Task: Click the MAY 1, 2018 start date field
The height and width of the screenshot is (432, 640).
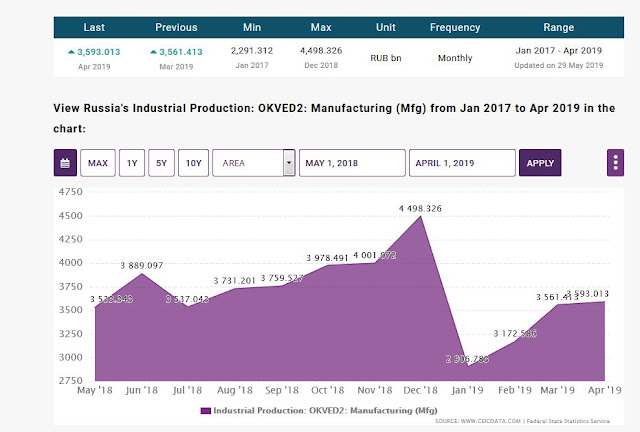Action: tap(352, 163)
